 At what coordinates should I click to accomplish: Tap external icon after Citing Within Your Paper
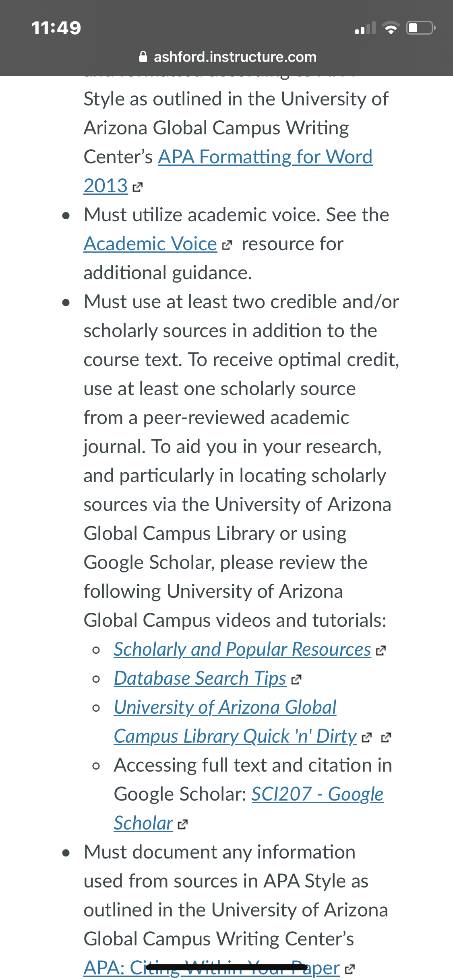point(350,969)
